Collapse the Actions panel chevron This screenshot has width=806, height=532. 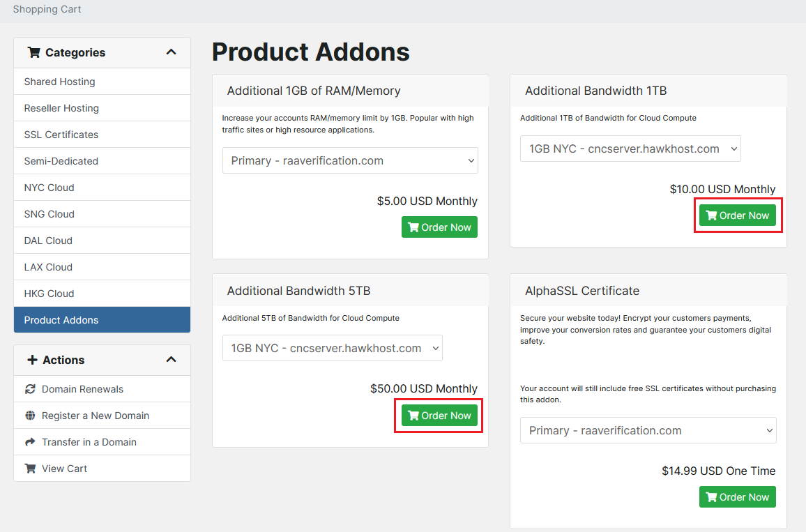(171, 360)
